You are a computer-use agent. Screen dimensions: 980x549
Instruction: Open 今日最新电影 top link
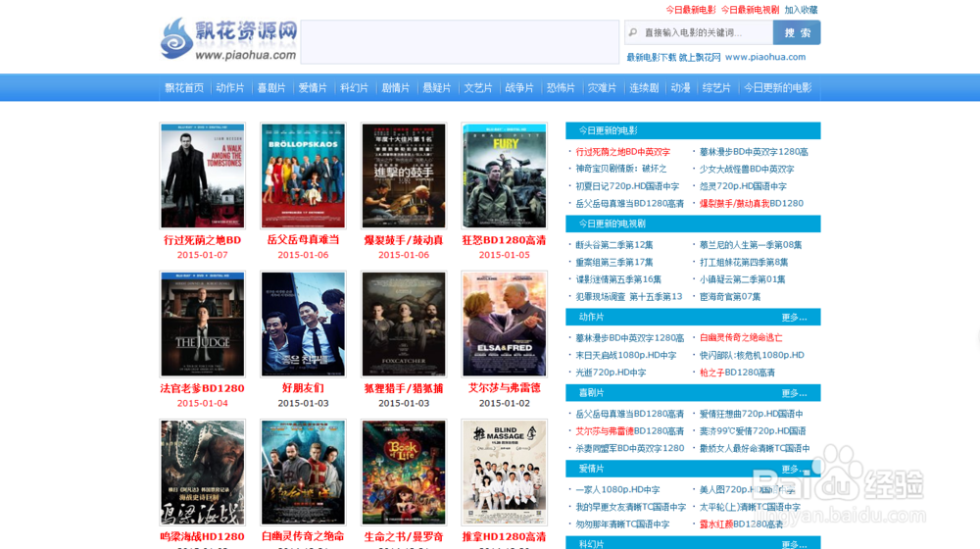[x=691, y=10]
